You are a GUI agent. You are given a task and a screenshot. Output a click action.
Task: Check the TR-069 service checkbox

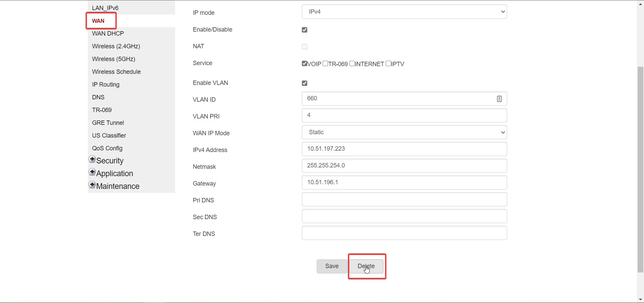click(325, 63)
